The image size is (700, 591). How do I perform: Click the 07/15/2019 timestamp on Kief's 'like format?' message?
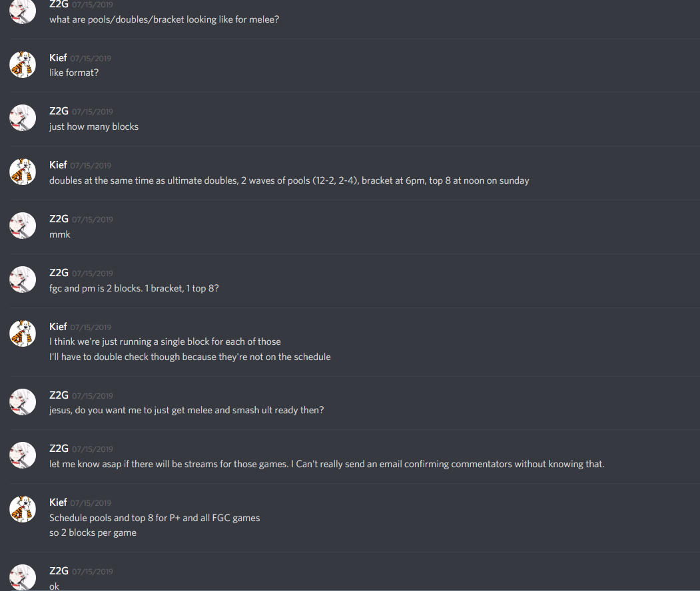[x=91, y=59]
